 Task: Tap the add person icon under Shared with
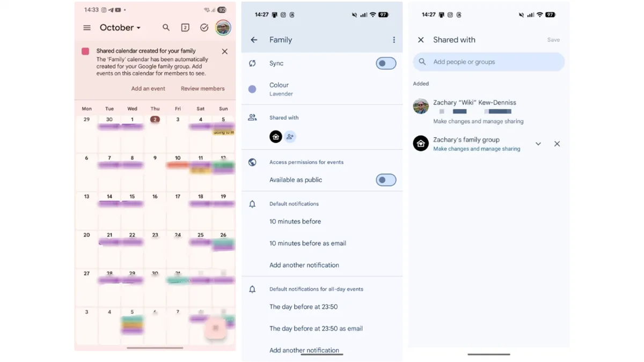click(x=290, y=137)
